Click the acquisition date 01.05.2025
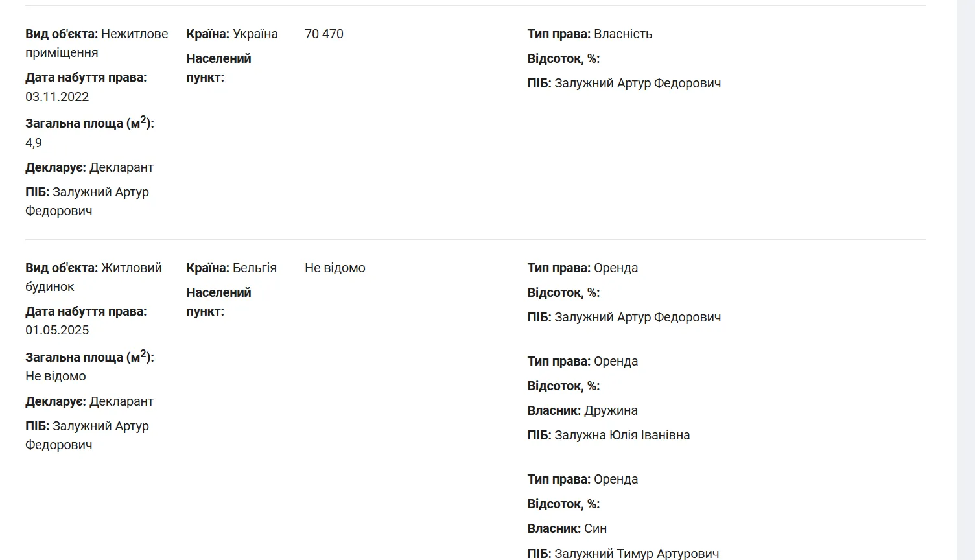975x560 pixels. pyautogui.click(x=57, y=330)
